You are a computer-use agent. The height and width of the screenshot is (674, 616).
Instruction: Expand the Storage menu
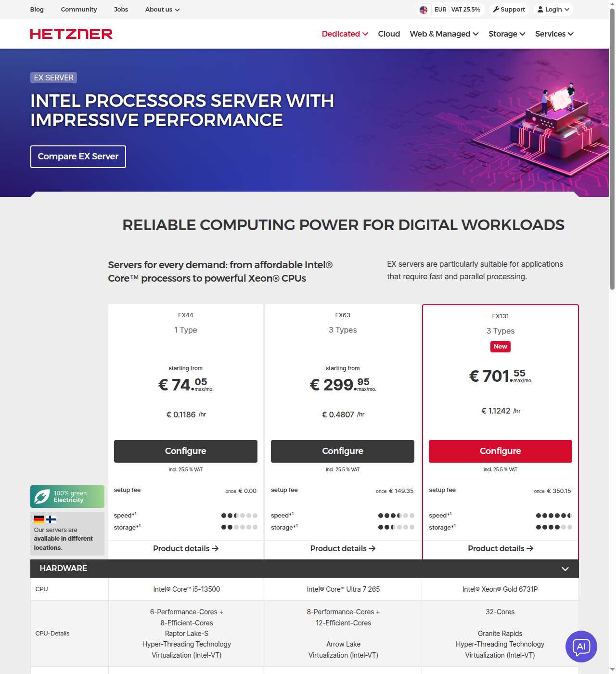tap(507, 34)
